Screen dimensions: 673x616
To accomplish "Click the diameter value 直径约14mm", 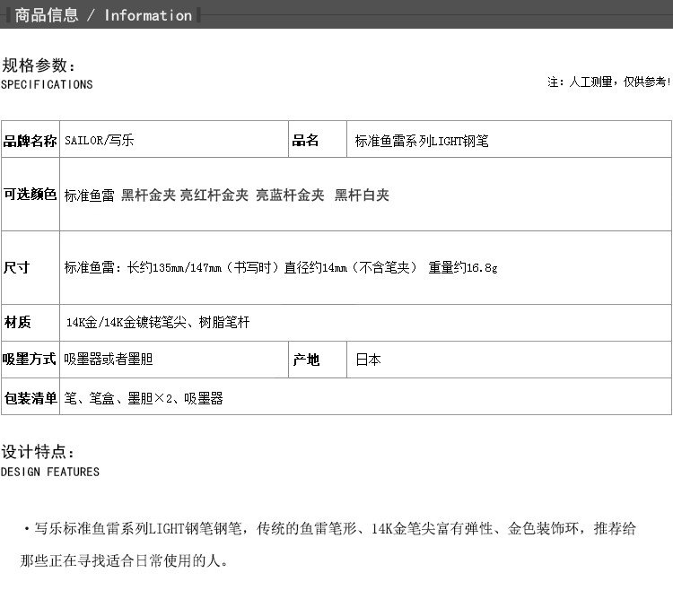I will pos(316,268).
